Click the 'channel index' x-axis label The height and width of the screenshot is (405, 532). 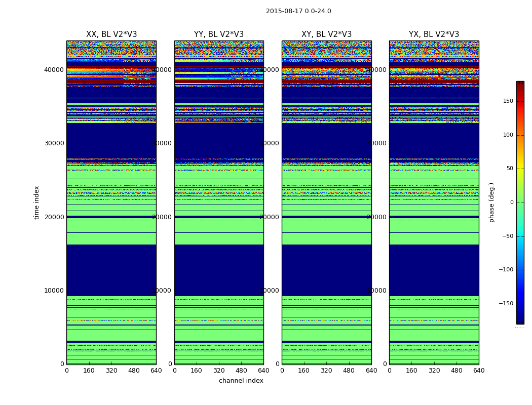(x=241, y=381)
